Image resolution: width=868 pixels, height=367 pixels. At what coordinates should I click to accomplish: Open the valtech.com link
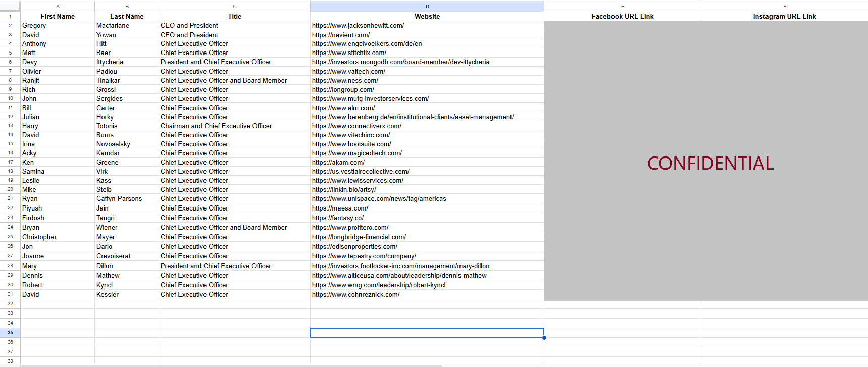(348, 71)
